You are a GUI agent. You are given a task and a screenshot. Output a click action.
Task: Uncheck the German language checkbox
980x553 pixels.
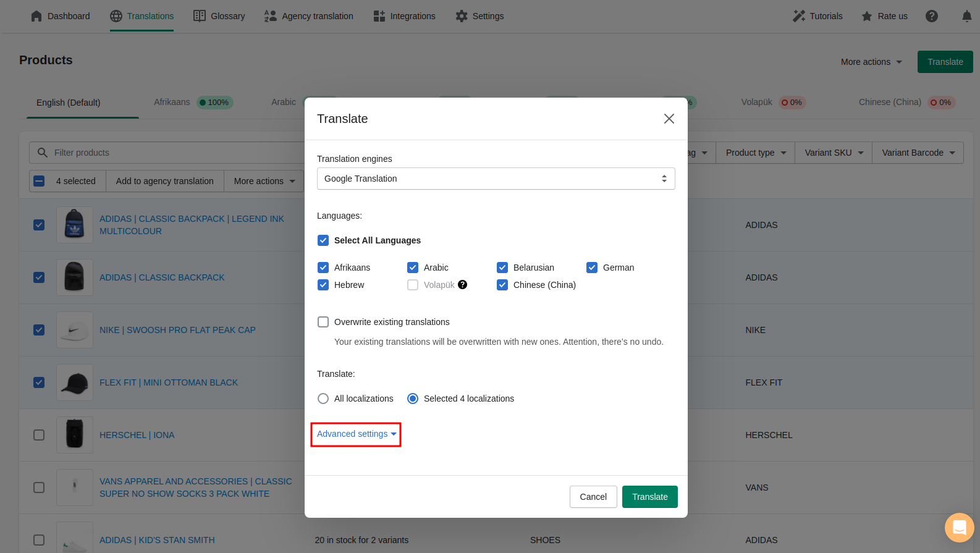pos(592,268)
